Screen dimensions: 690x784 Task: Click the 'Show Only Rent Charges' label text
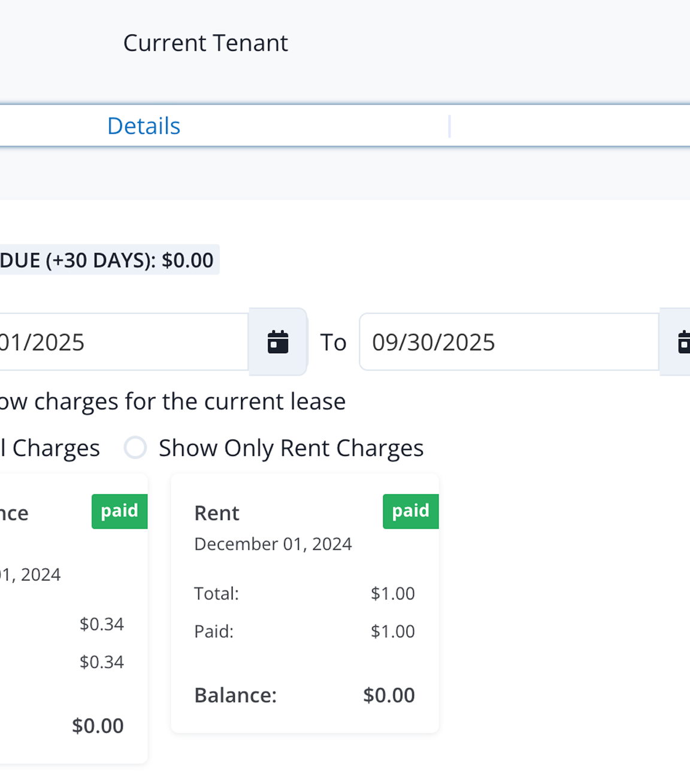click(x=290, y=448)
